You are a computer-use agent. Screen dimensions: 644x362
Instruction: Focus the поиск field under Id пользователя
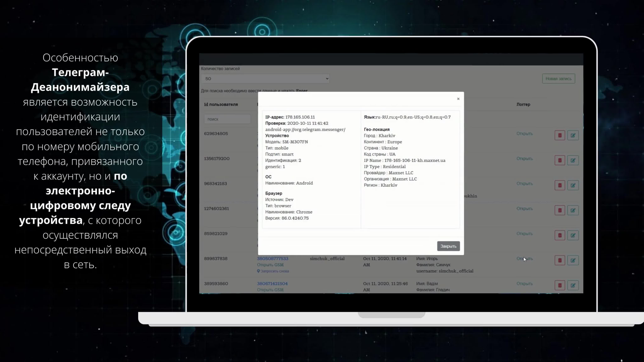(227, 119)
